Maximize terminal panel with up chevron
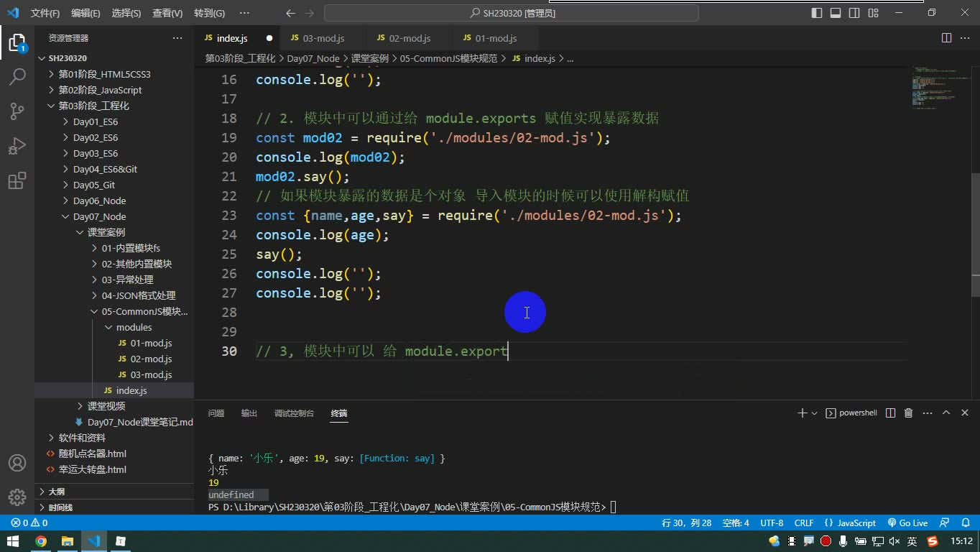The width and height of the screenshot is (980, 552). tap(946, 413)
